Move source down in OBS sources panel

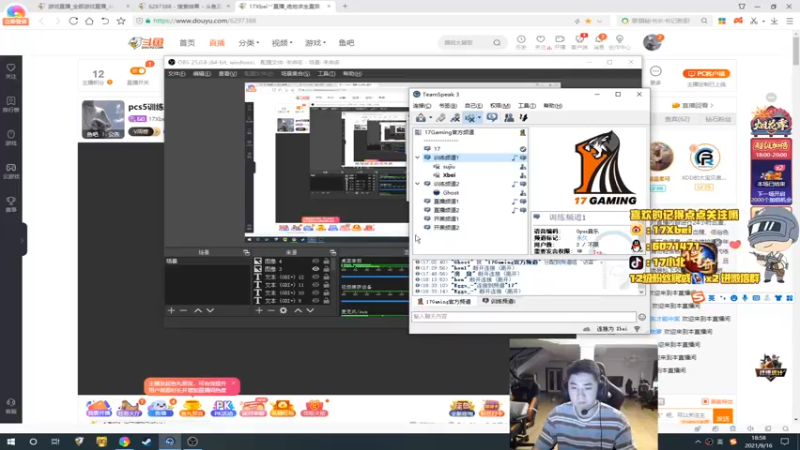[x=310, y=310]
